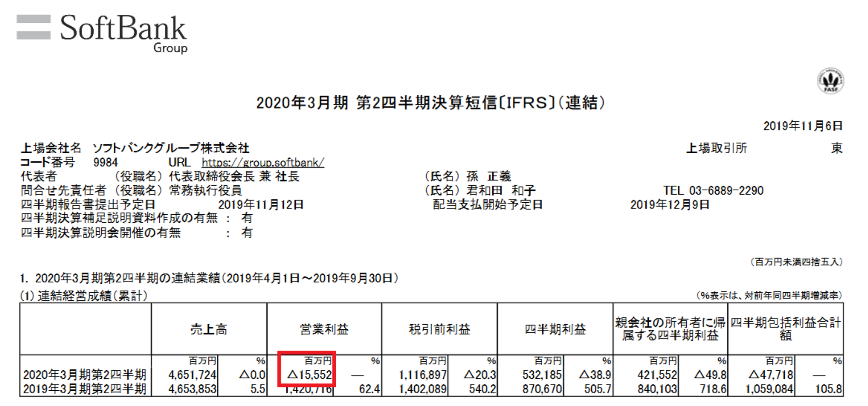Select the comprehensive income 1,059,084
Screen dimensions: 868x406
pyautogui.click(x=770, y=389)
